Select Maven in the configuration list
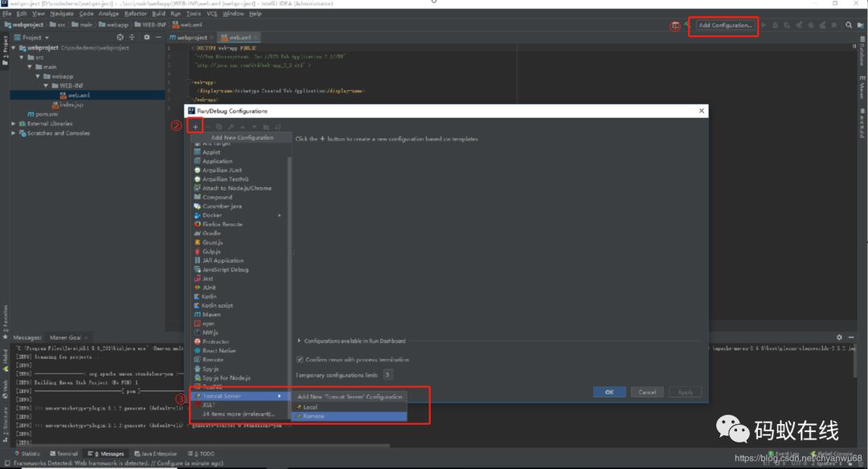 pyautogui.click(x=211, y=314)
